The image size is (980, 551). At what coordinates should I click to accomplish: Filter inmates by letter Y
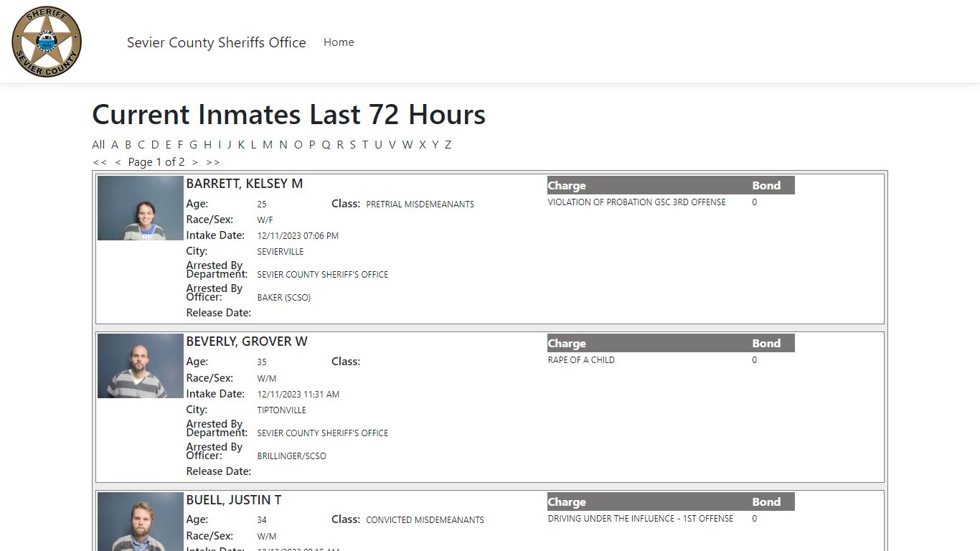435,144
